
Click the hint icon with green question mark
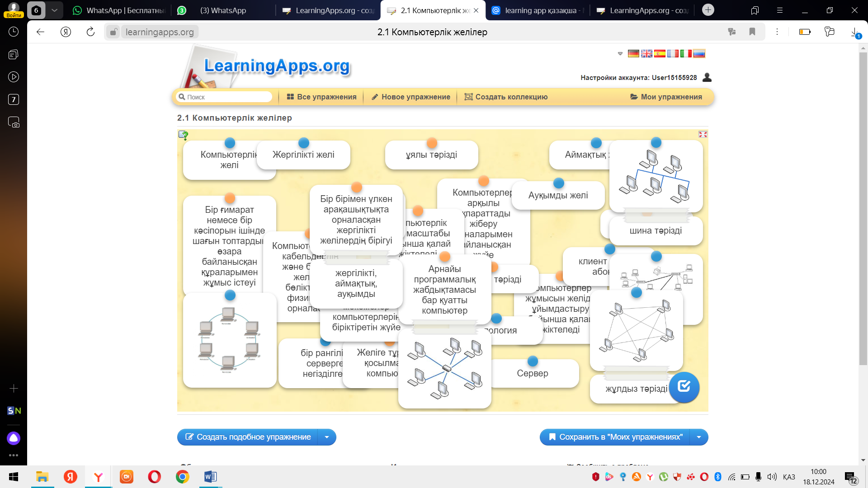(183, 135)
